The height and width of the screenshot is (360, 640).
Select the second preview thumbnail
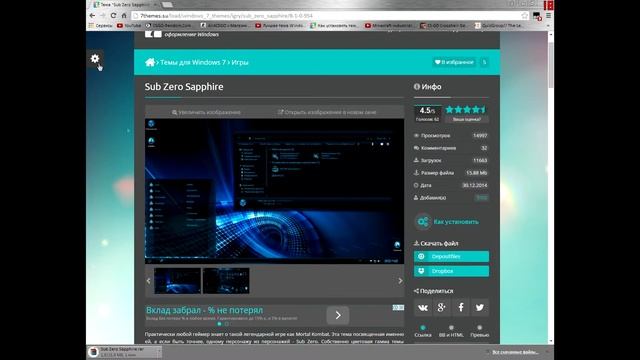tap(226, 281)
